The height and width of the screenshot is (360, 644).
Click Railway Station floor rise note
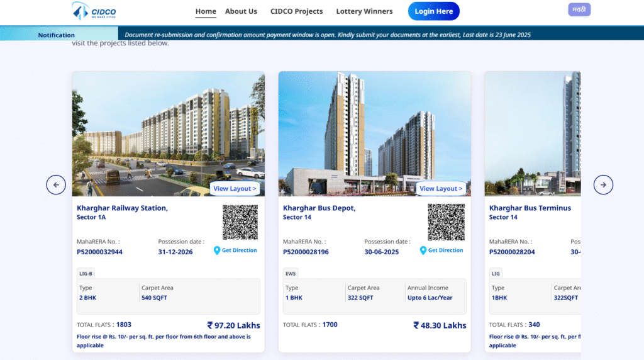(164, 341)
